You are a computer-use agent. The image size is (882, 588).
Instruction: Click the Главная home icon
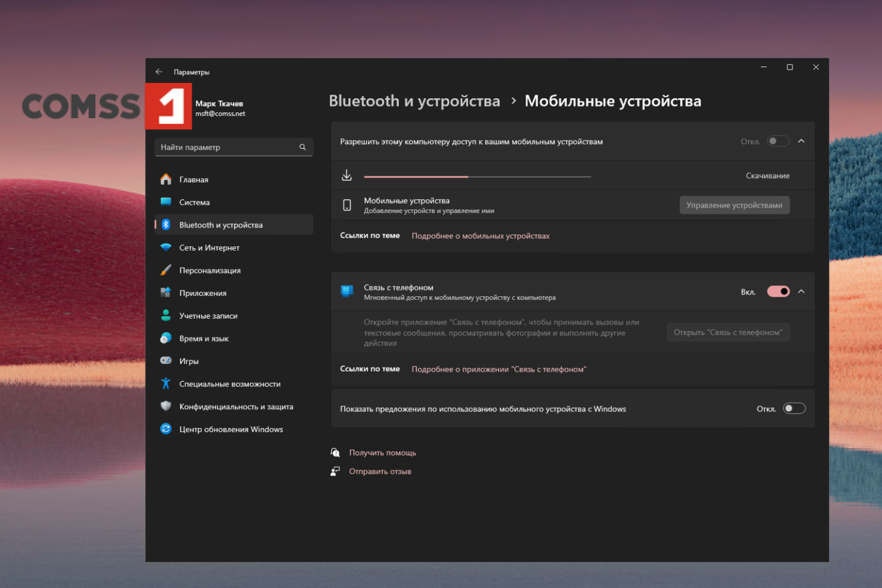coord(166,179)
